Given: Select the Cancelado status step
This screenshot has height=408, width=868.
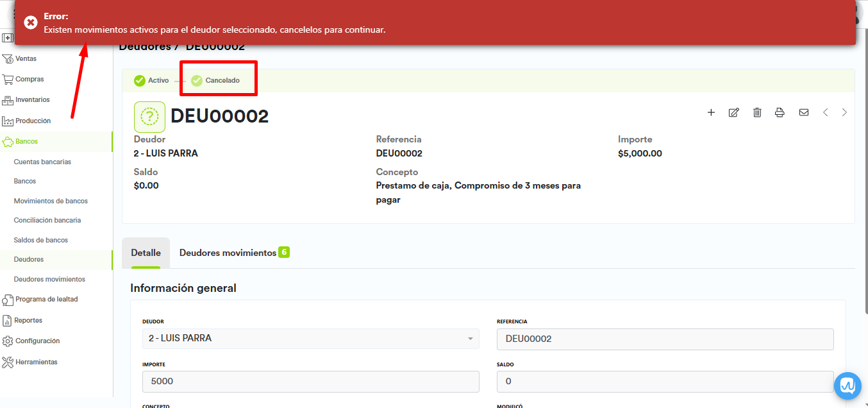Looking at the screenshot, I should pos(215,81).
